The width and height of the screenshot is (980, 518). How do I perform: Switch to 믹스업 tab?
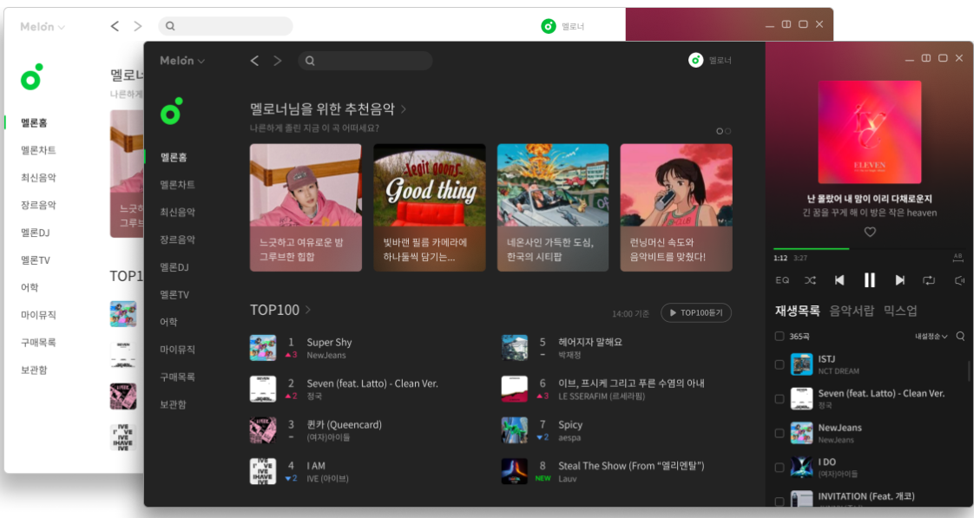[x=900, y=311]
